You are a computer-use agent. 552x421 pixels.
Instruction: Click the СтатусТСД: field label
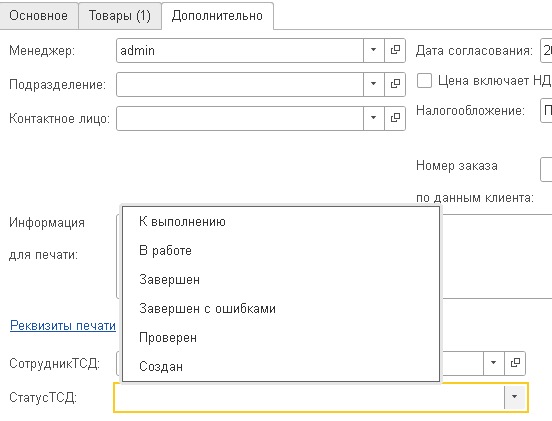43,397
